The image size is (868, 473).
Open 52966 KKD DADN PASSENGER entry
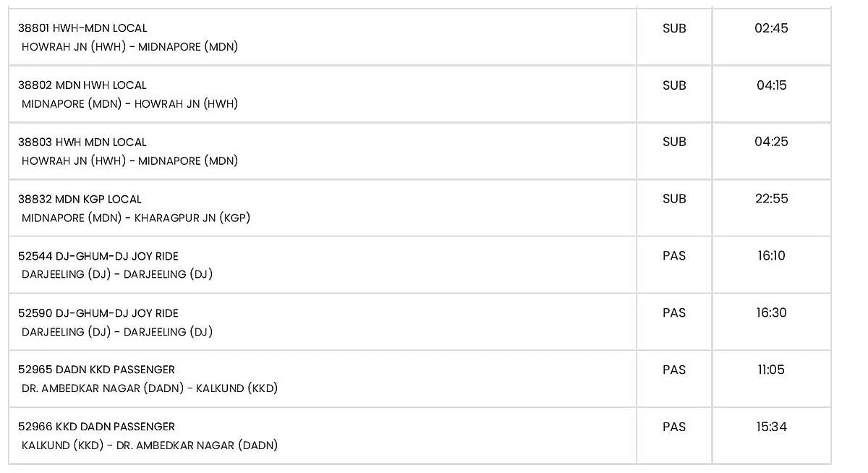point(96,427)
